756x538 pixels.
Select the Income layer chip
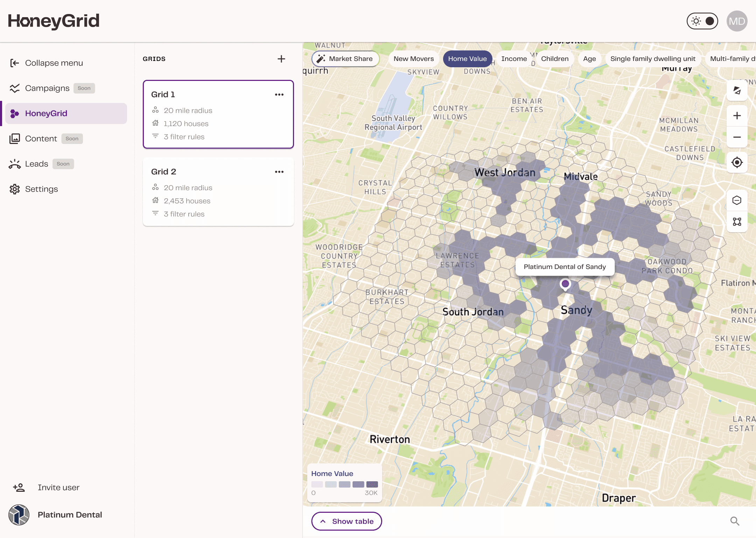pyautogui.click(x=514, y=59)
